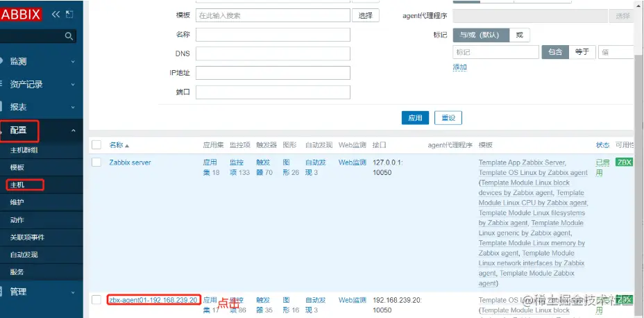This screenshot has height=318, width=644.
Task: Open zbx-agent01-192.168.239.20 host link
Action: coord(153,300)
